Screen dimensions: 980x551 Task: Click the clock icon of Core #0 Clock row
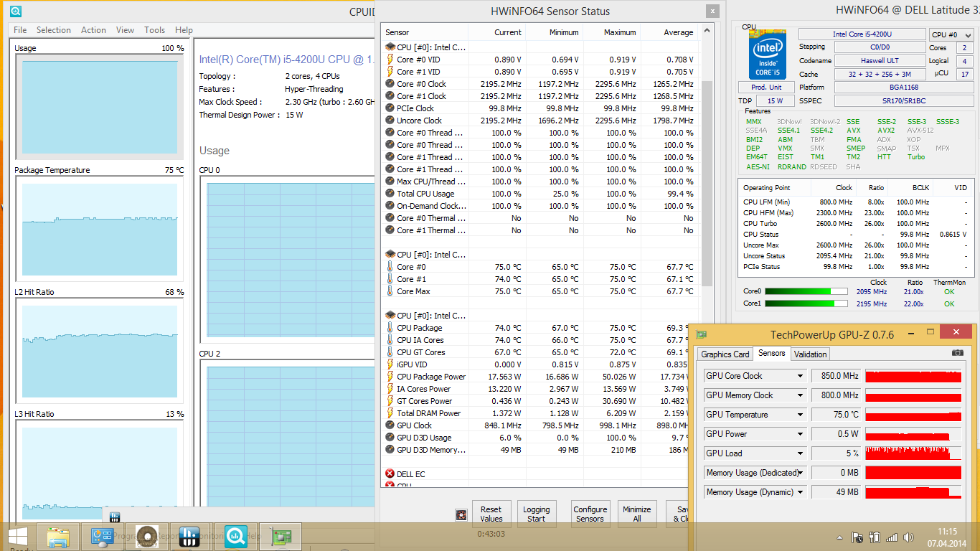pyautogui.click(x=390, y=84)
